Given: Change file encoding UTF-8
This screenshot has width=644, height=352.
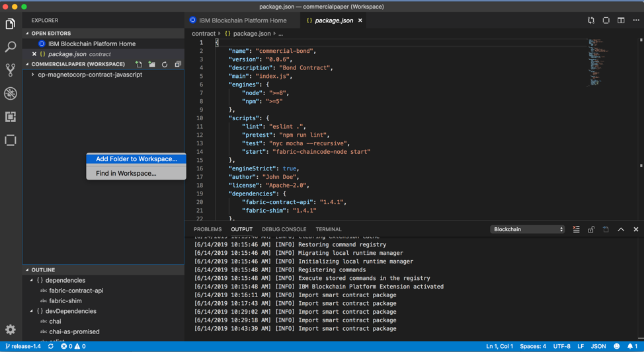Looking at the screenshot, I should pos(561,346).
